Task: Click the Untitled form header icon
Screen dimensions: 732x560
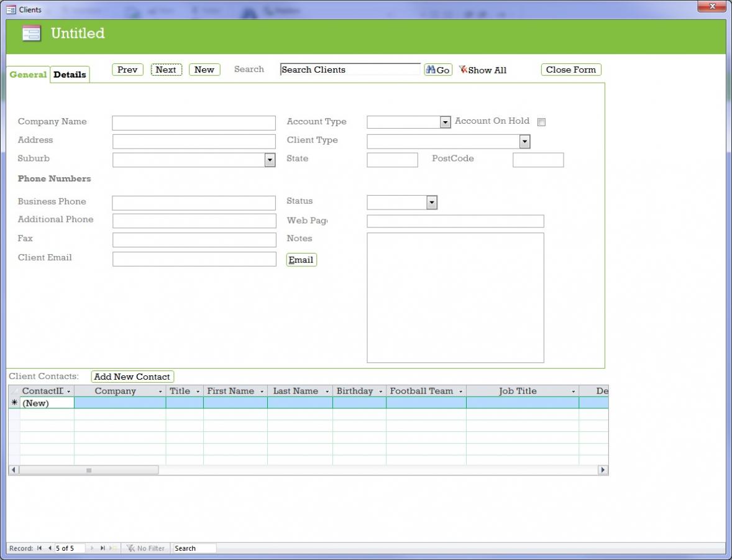Action: click(31, 34)
